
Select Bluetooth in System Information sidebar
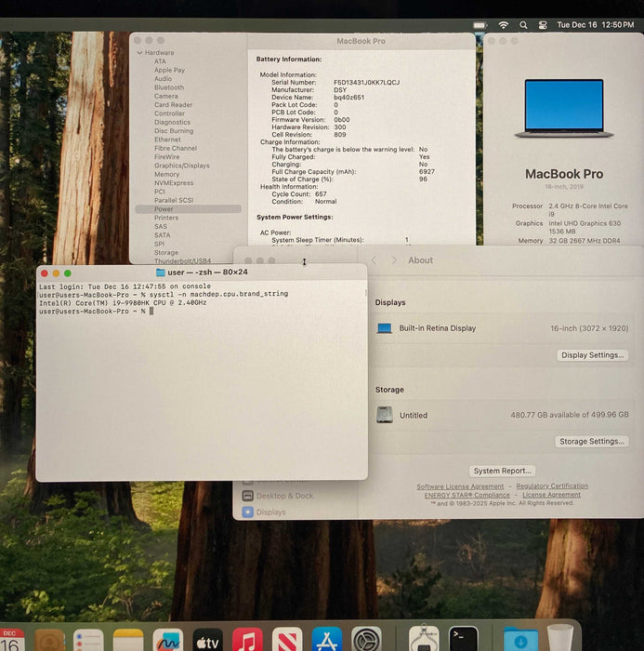pyautogui.click(x=169, y=87)
